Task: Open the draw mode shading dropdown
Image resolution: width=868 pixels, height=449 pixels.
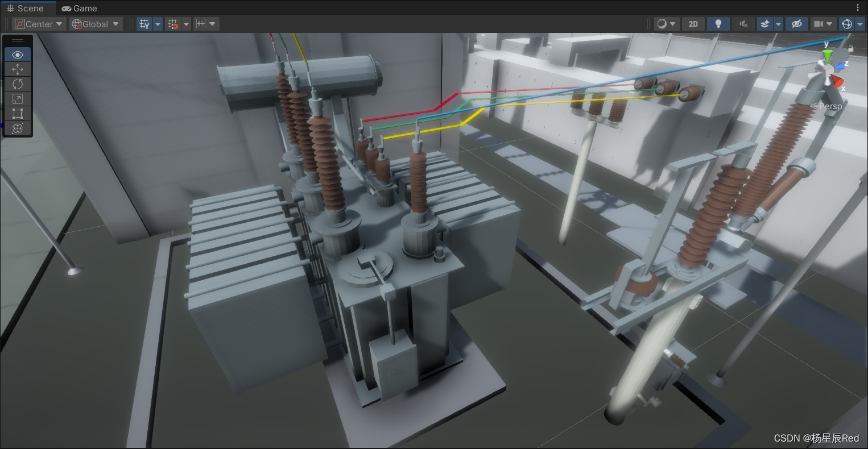Action: (667, 24)
